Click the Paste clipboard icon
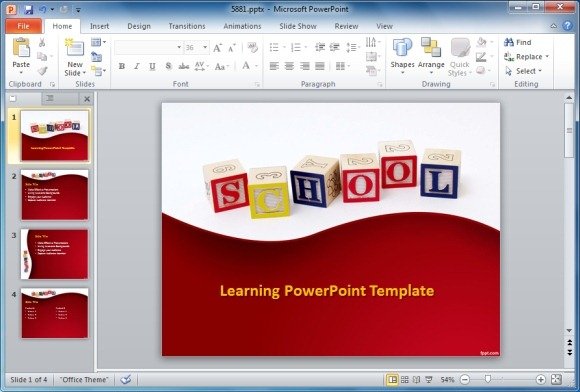 (21, 48)
